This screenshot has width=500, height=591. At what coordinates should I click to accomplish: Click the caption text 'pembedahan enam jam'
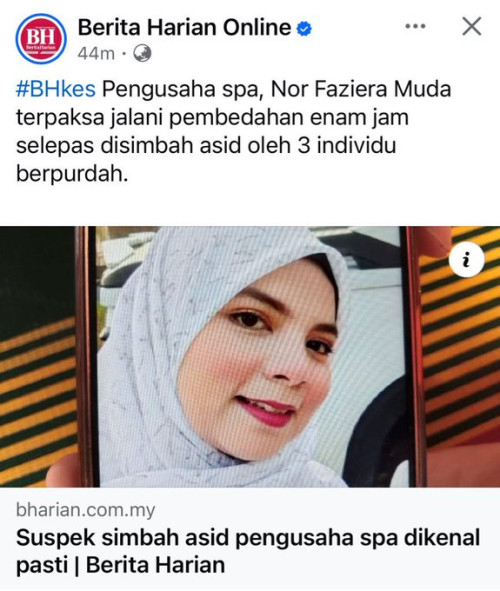289,118
